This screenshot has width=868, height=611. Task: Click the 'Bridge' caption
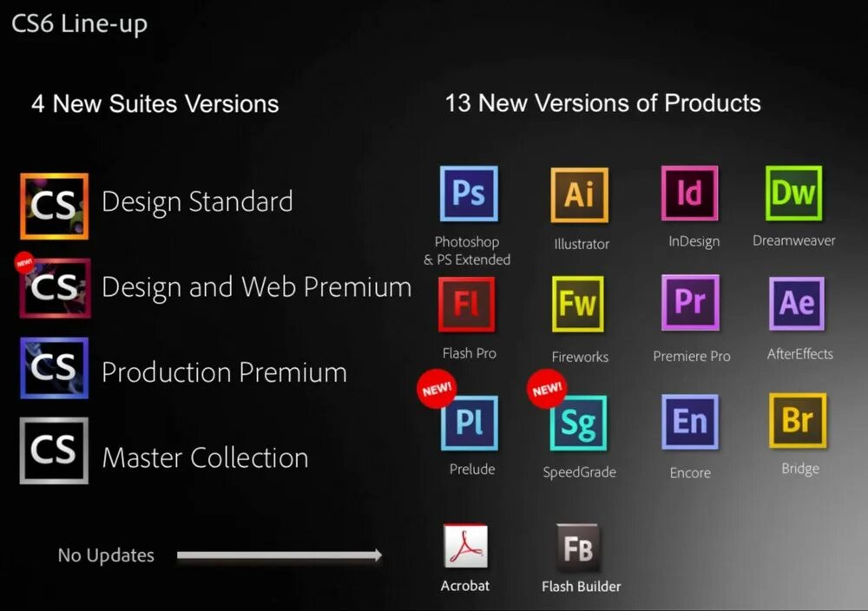800,469
